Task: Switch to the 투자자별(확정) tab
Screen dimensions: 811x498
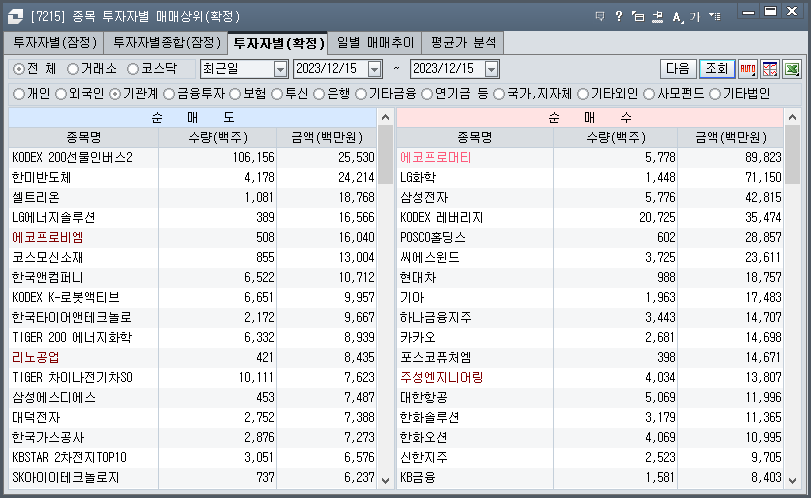Action: coord(278,42)
